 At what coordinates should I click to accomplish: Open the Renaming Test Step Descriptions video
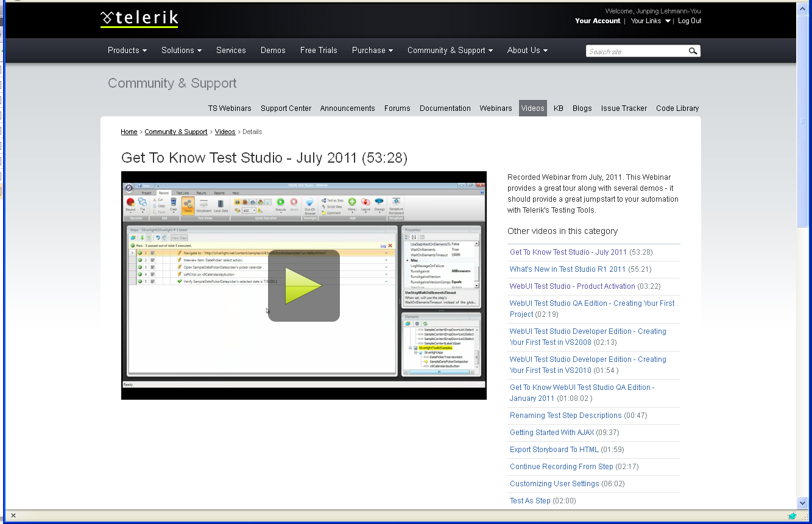(566, 416)
